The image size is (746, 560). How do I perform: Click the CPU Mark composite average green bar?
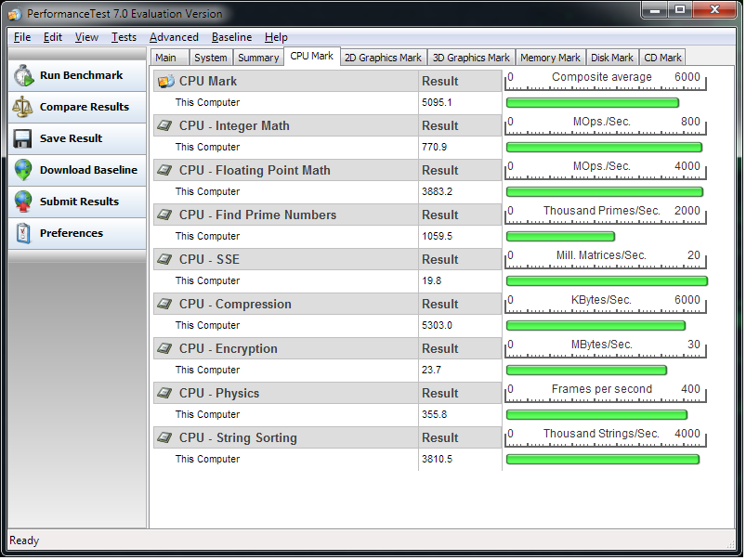593,103
